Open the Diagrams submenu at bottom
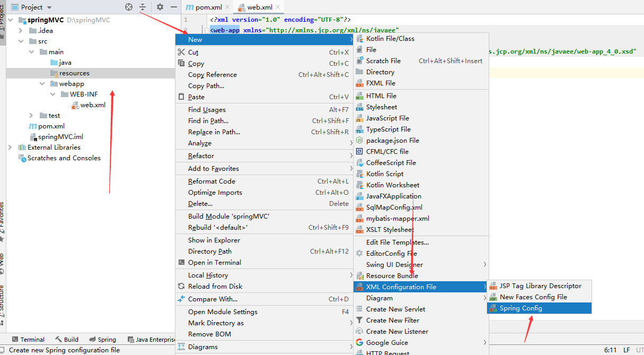This screenshot has width=644, height=355. click(264, 347)
